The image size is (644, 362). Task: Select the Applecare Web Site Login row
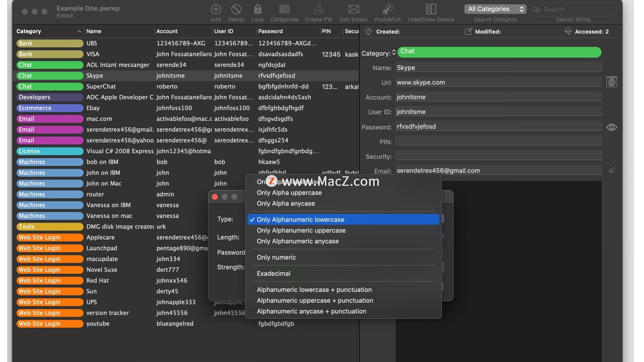[x=111, y=237]
